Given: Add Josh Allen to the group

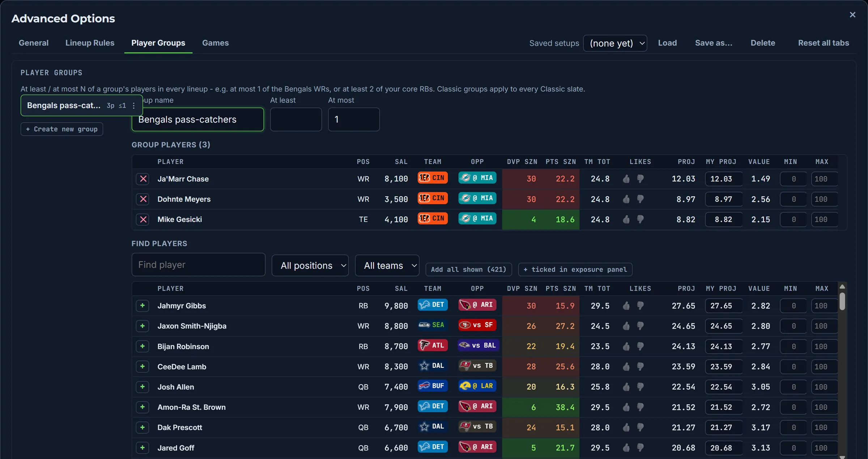Looking at the screenshot, I should (142, 387).
